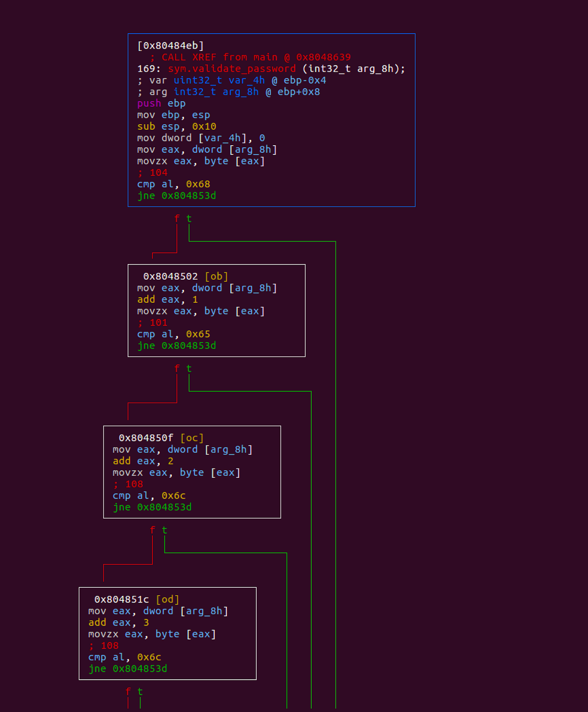Select the 0x804851c block address
This screenshot has width=588, height=712.
coord(121,599)
